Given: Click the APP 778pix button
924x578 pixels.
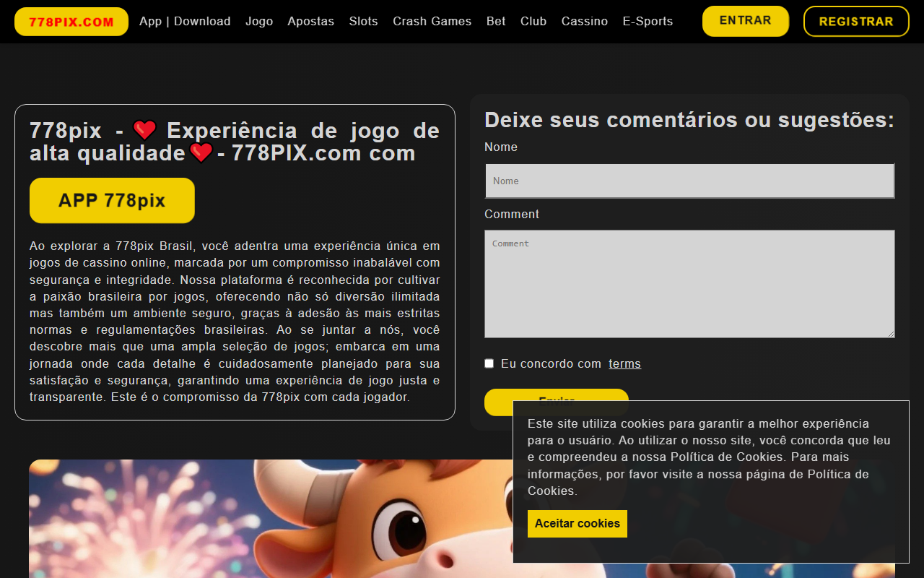Looking at the screenshot, I should 112,200.
